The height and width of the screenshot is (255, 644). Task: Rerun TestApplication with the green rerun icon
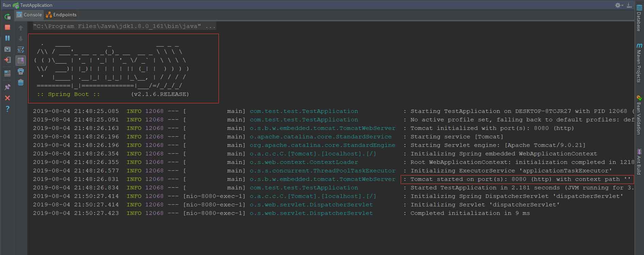(7, 16)
